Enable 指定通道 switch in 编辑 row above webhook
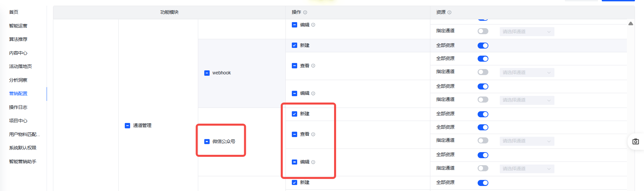This screenshot has height=191, width=644. pyautogui.click(x=483, y=31)
